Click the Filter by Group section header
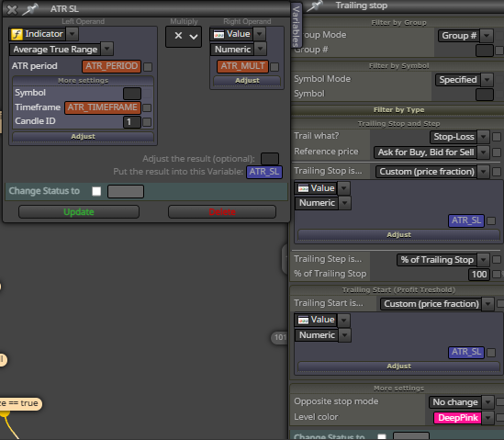 point(398,23)
